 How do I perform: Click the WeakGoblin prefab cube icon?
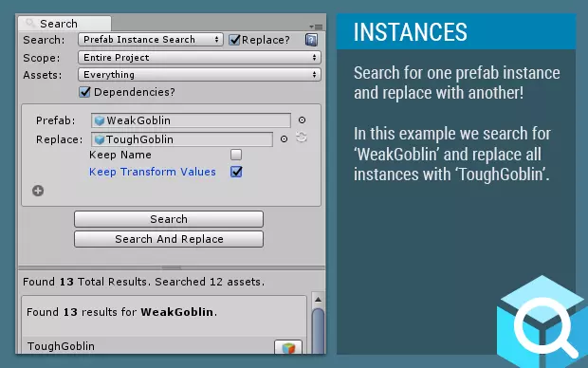(100, 120)
